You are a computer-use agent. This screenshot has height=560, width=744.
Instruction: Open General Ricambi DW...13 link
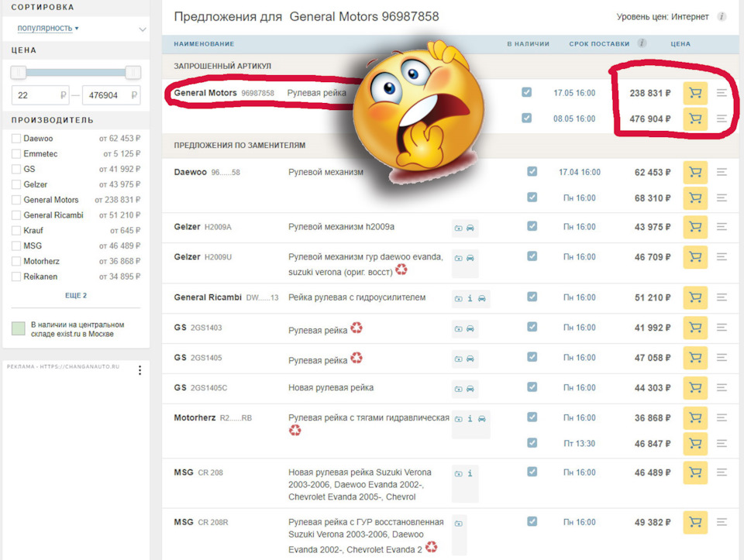226,297
